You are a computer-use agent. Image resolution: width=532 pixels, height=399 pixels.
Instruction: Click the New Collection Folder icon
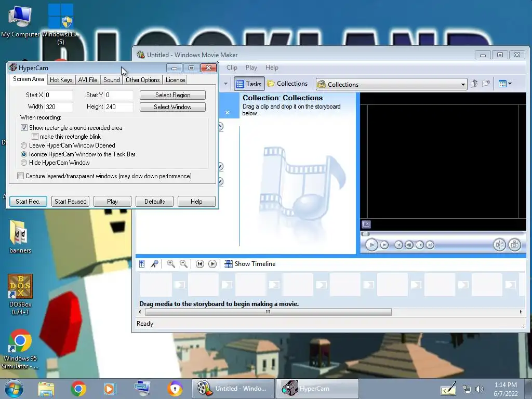pyautogui.click(x=486, y=84)
